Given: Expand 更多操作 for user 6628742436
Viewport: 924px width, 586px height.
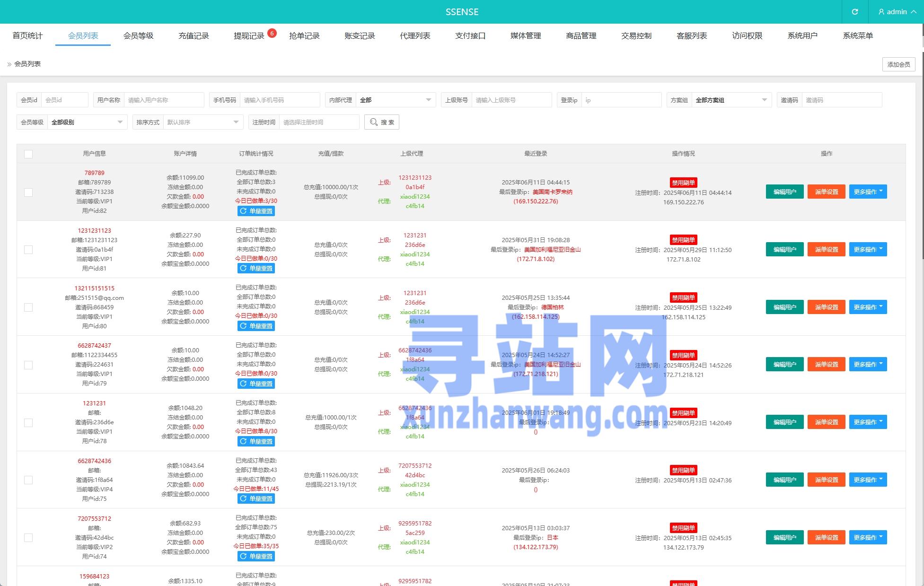Looking at the screenshot, I should (868, 480).
